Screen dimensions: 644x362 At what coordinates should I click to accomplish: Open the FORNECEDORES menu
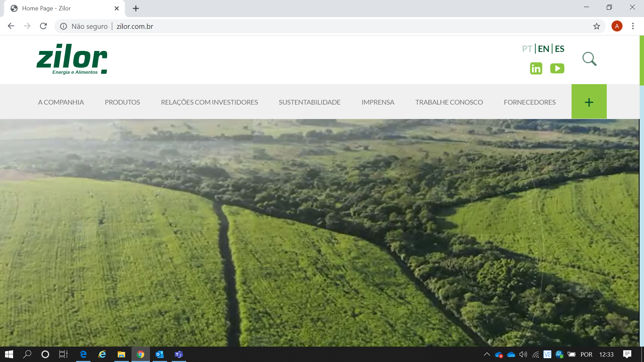click(x=530, y=102)
